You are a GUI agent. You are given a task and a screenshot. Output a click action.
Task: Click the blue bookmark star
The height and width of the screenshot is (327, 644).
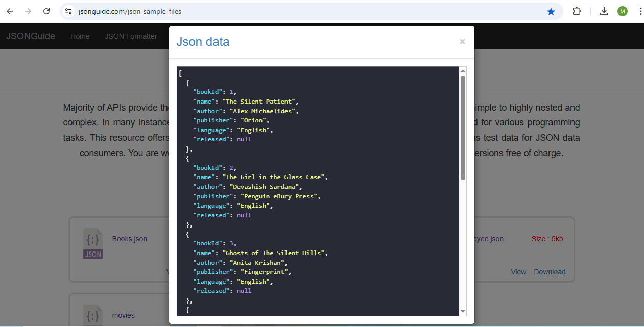tap(551, 11)
